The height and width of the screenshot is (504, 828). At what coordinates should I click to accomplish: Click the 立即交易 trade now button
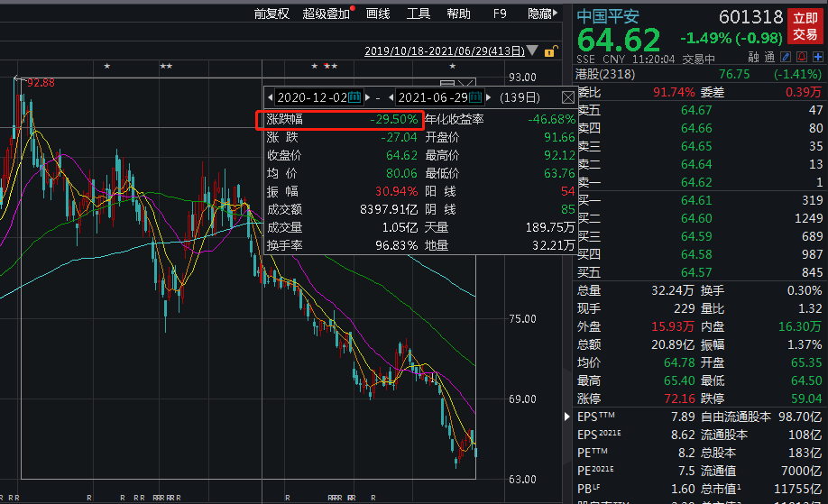coord(805,26)
